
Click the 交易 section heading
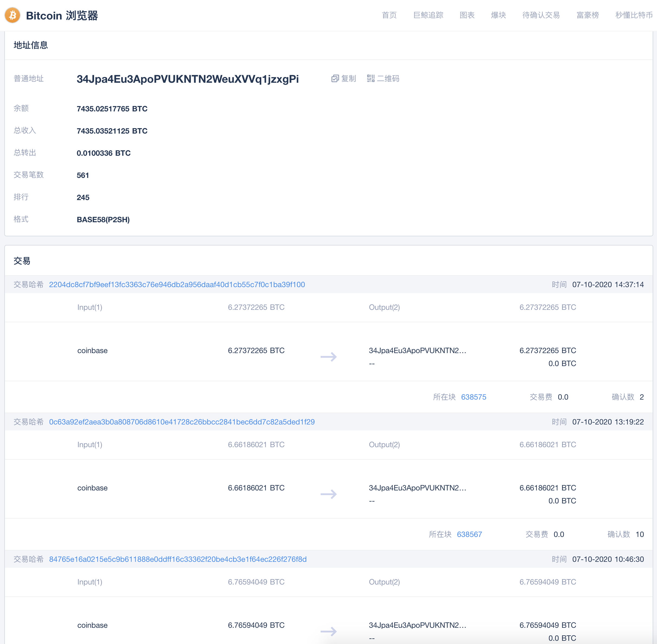click(x=22, y=261)
